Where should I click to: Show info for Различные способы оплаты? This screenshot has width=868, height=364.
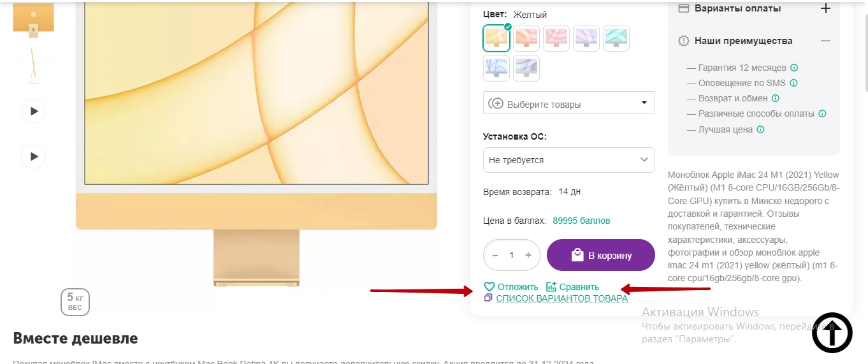822,113
